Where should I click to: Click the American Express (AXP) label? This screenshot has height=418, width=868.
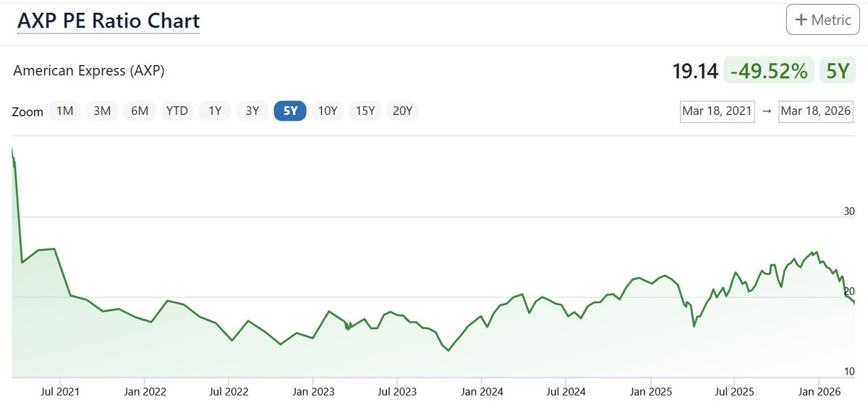click(89, 71)
